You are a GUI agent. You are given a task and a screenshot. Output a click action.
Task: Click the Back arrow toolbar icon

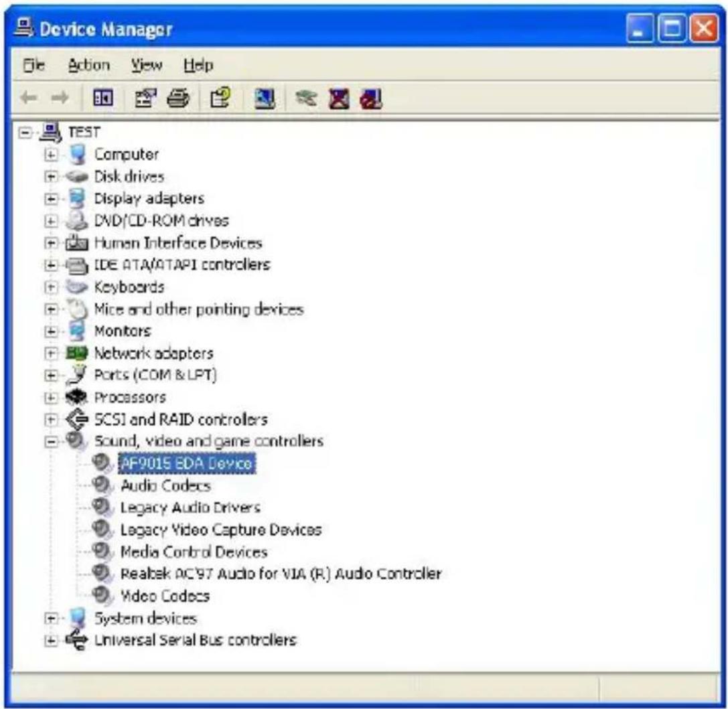point(29,98)
